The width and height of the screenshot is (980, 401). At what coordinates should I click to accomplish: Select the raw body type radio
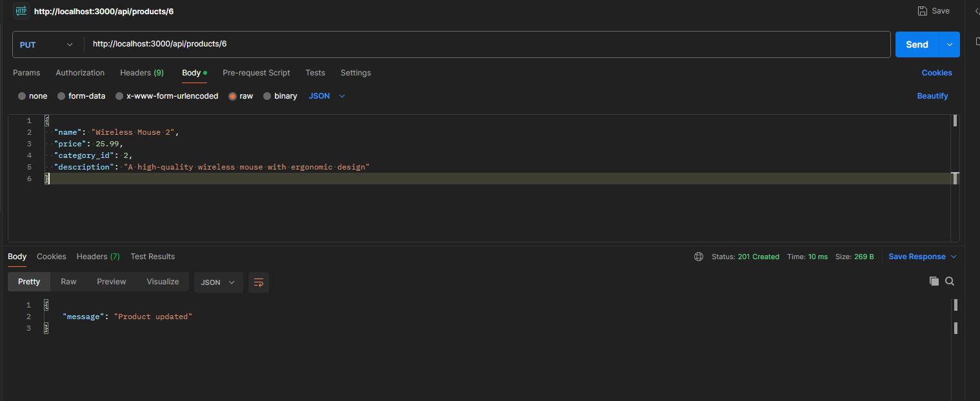(233, 96)
